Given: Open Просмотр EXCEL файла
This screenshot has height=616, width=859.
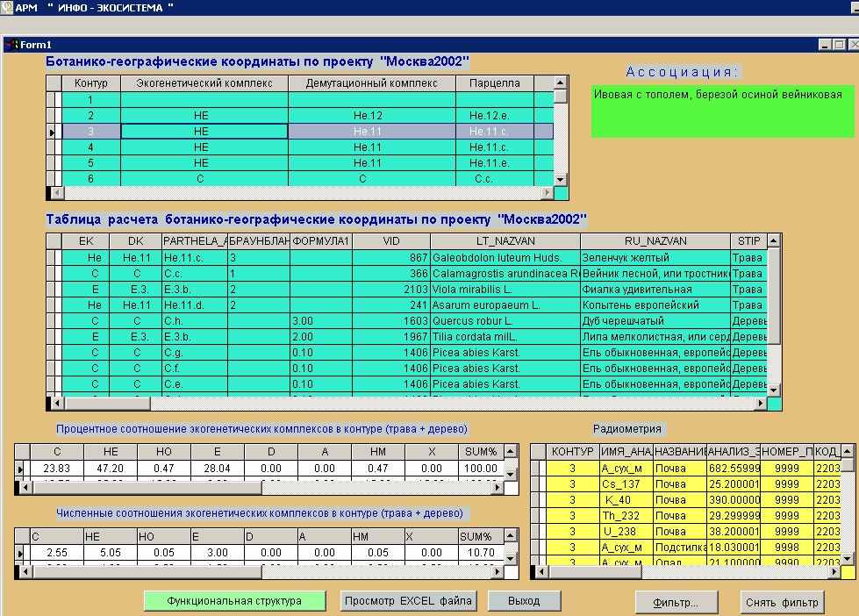Looking at the screenshot, I should tap(408, 601).
